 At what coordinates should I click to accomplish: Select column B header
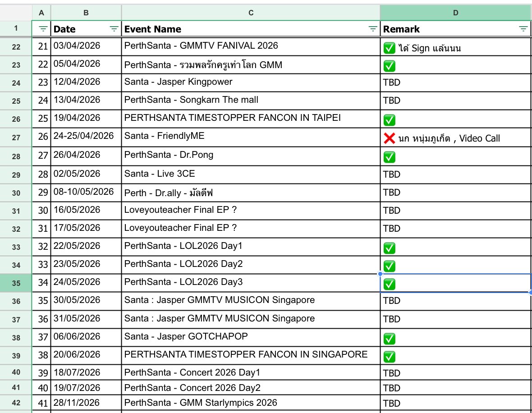(86, 13)
